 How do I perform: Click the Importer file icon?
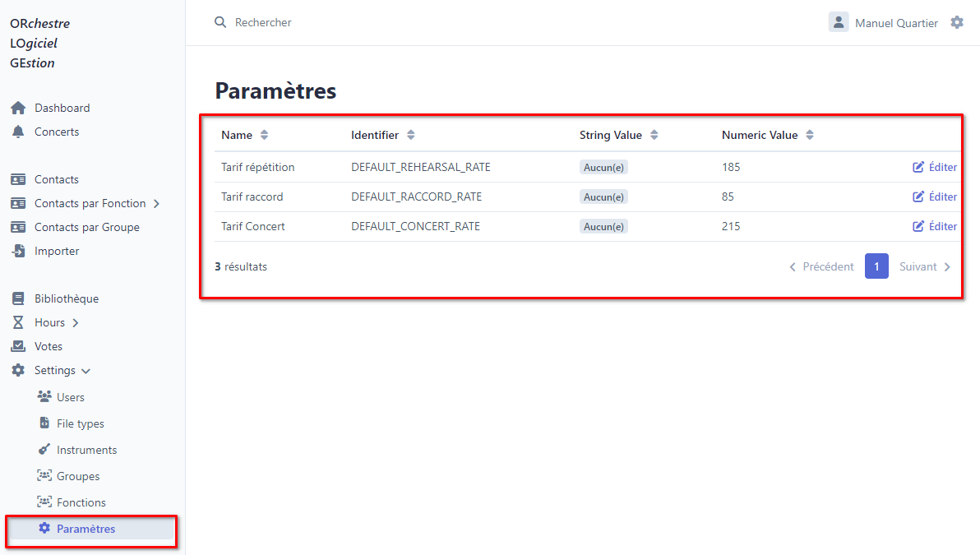click(18, 251)
